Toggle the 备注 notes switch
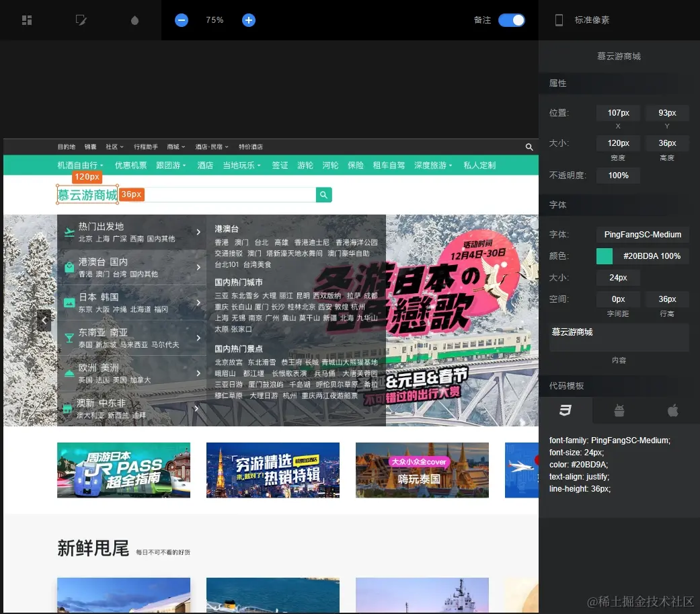 coord(511,20)
